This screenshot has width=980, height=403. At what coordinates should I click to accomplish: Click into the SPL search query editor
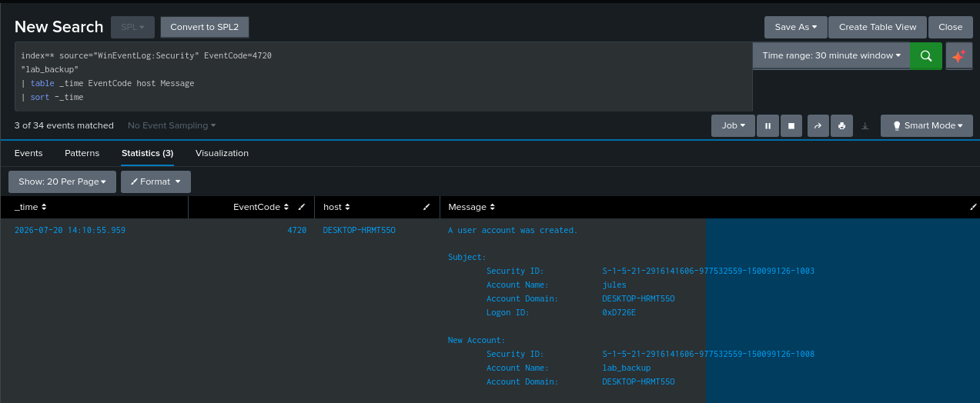click(x=383, y=77)
